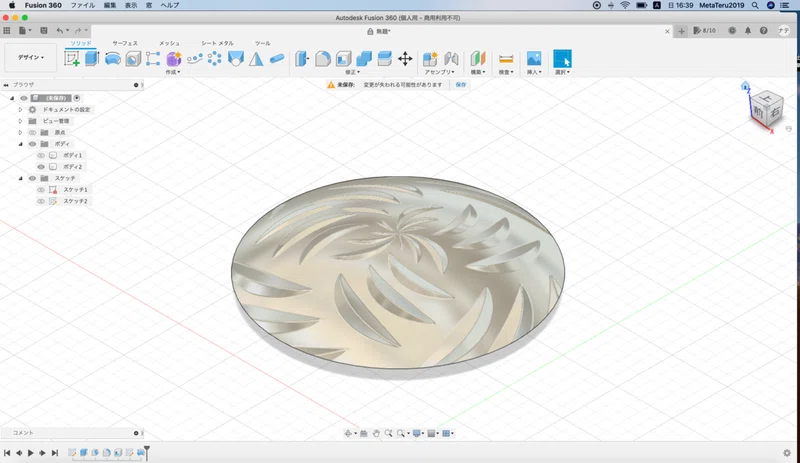This screenshot has height=463, width=800.
Task: Choose the Fillet tool in modify group
Action: click(322, 59)
